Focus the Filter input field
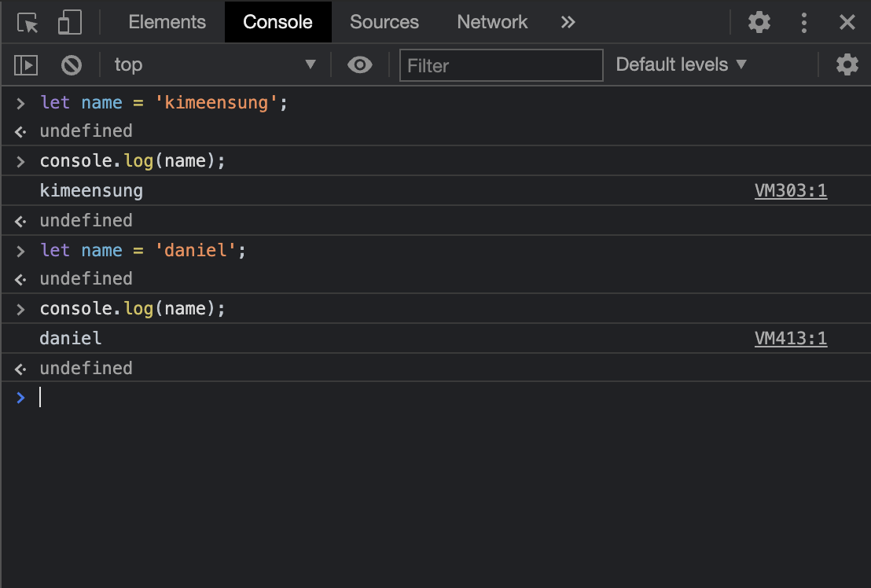The height and width of the screenshot is (588, 871). click(x=501, y=65)
